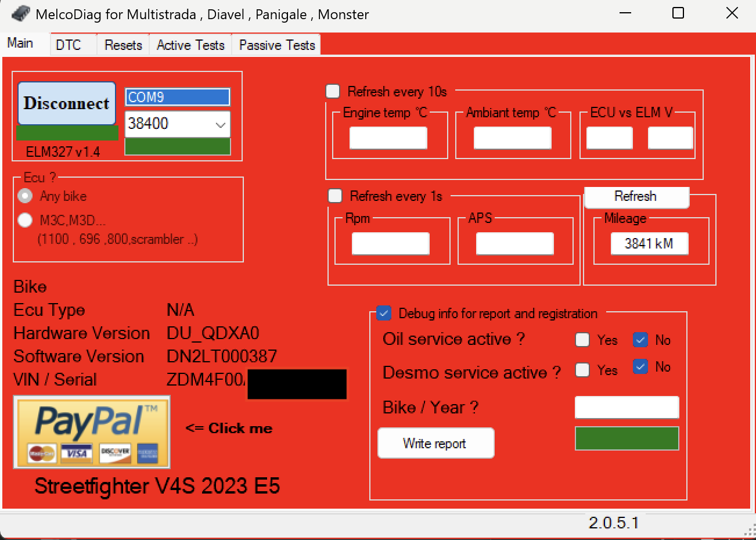This screenshot has width=756, height=540.
Task: Select the Passive Tests tab
Action: click(277, 45)
